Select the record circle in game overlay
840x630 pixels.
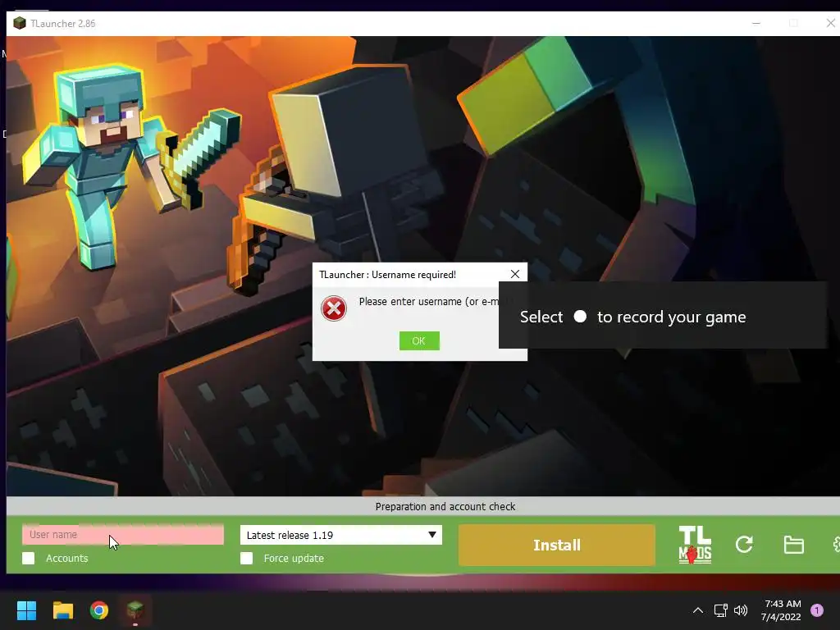coord(580,317)
